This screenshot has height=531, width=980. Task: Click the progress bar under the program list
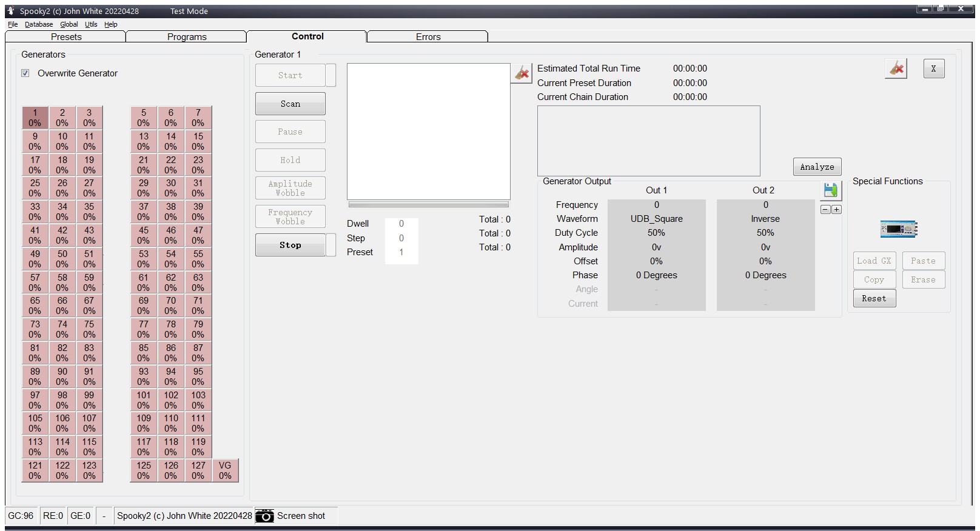tap(428, 205)
